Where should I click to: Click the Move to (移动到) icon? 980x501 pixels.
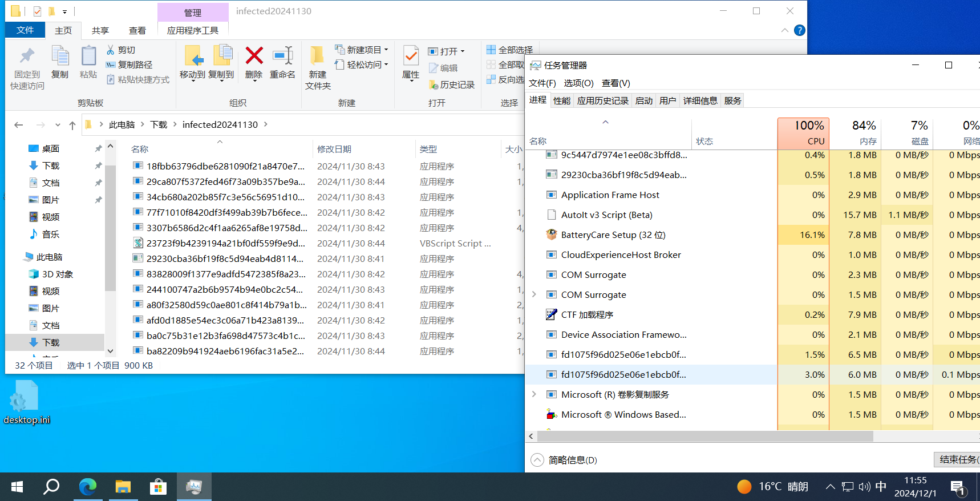click(193, 57)
